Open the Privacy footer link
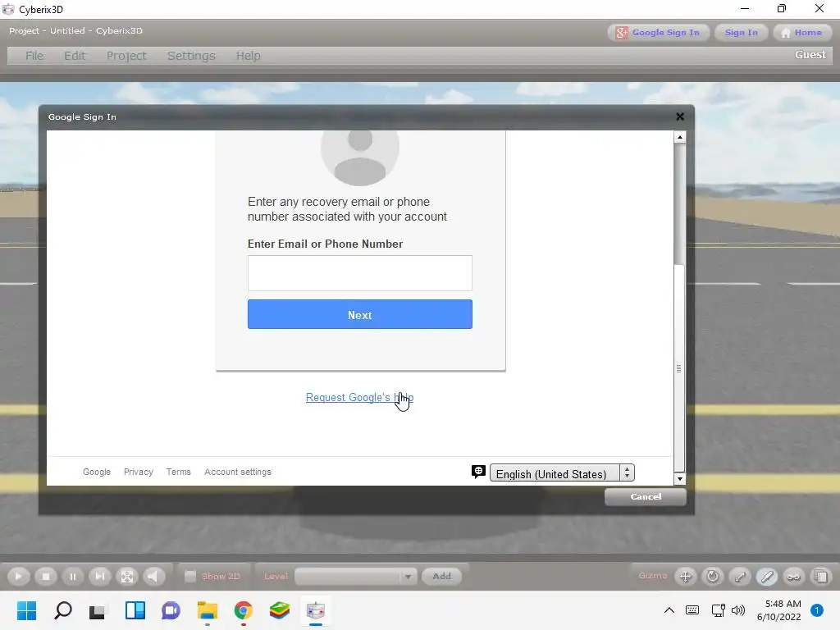840x630 pixels. (138, 472)
